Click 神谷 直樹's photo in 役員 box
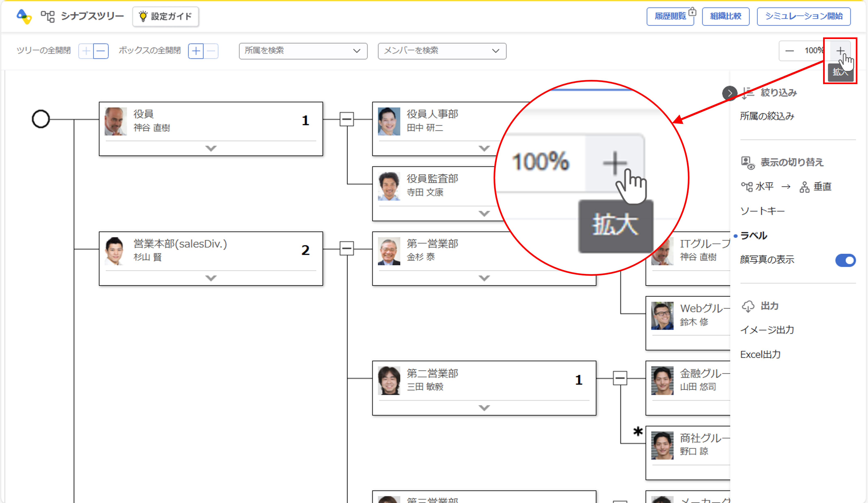Viewport: 868px width, 503px height. coord(115,121)
